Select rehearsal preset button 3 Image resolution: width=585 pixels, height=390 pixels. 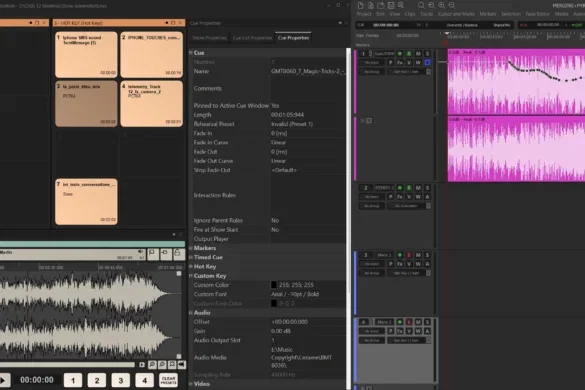click(121, 380)
